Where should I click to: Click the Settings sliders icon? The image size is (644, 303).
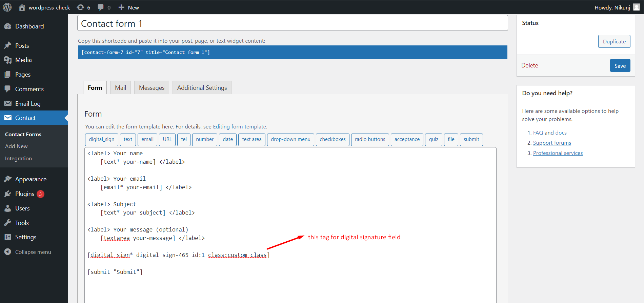8,237
